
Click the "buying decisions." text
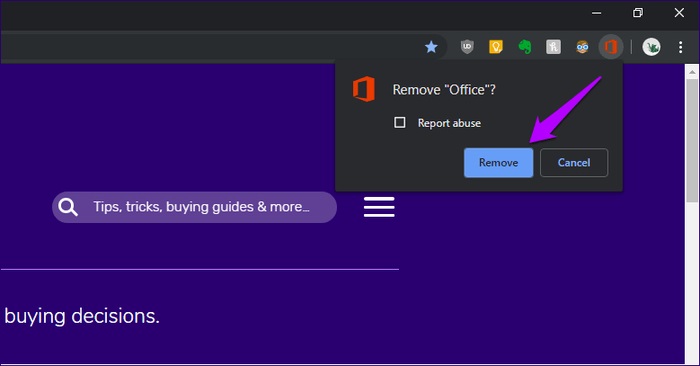point(82,316)
